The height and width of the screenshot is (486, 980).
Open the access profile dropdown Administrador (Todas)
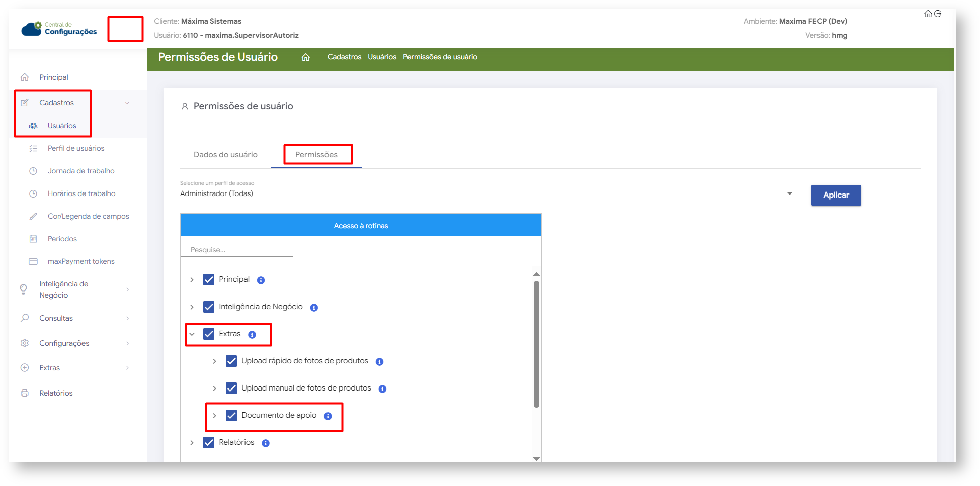487,193
